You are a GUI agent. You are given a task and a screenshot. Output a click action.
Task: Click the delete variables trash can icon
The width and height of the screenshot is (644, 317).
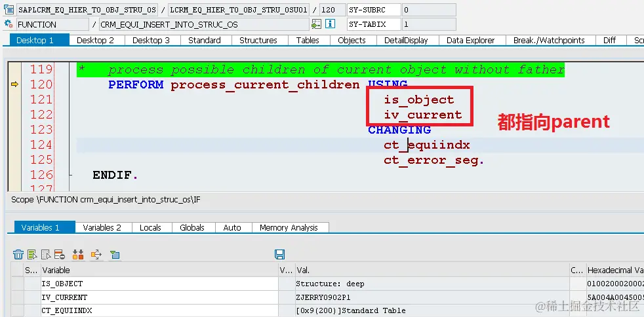coord(18,254)
